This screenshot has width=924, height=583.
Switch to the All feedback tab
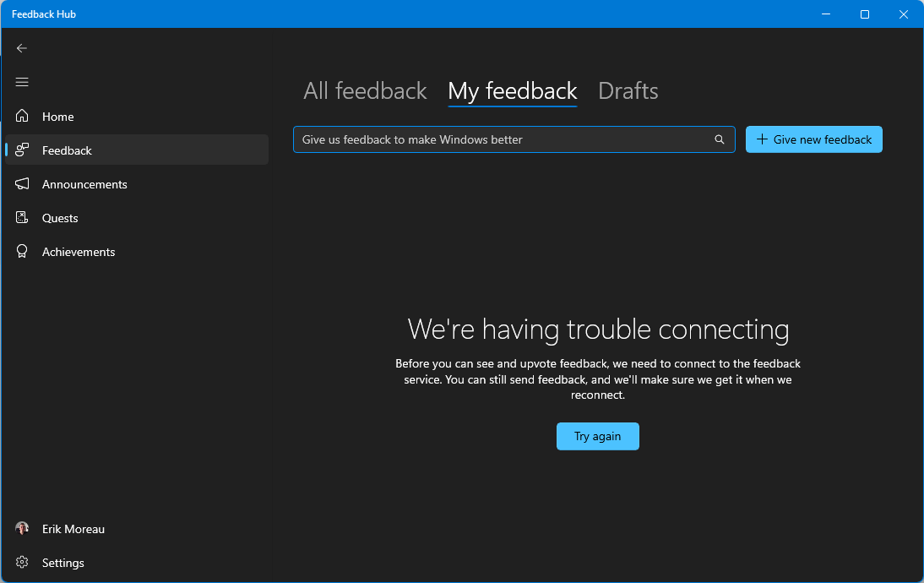tap(365, 91)
